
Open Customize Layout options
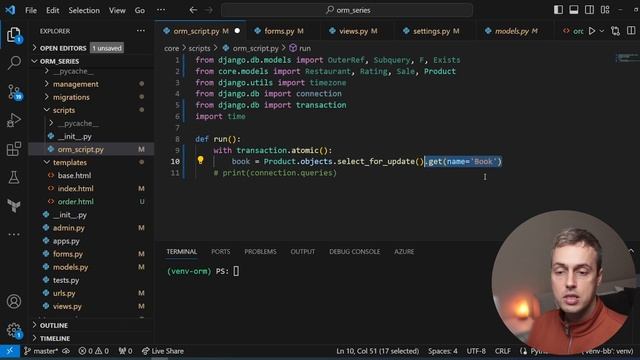click(x=605, y=10)
